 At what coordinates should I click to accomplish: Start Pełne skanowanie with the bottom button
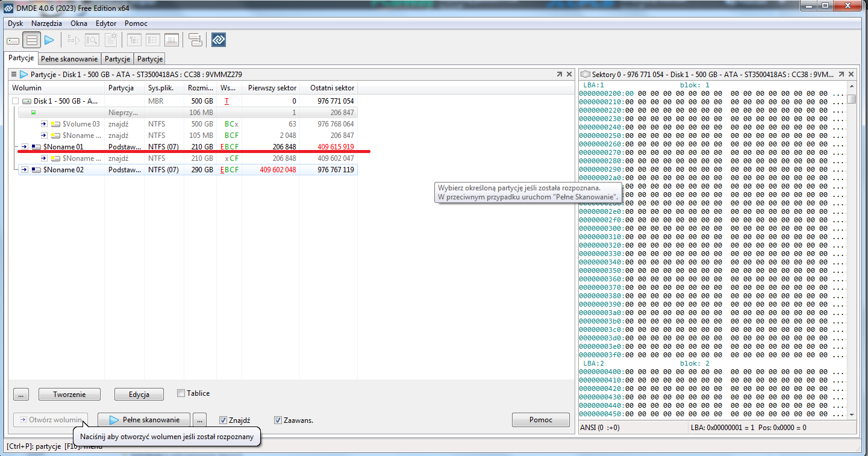pyautogui.click(x=144, y=420)
